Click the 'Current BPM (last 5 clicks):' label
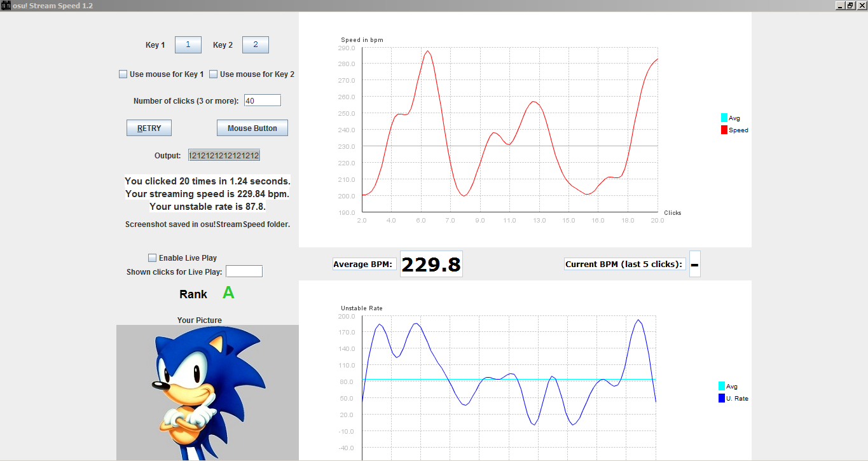 624,264
